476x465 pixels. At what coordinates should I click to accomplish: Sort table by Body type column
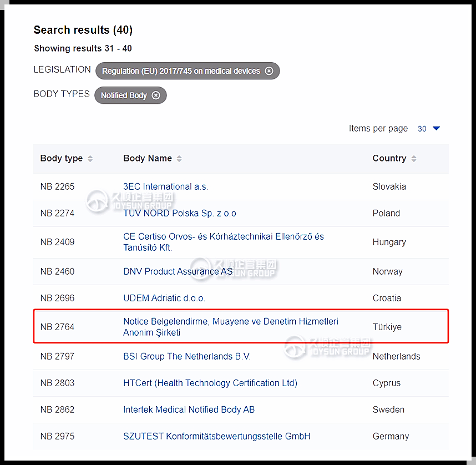[90, 159]
